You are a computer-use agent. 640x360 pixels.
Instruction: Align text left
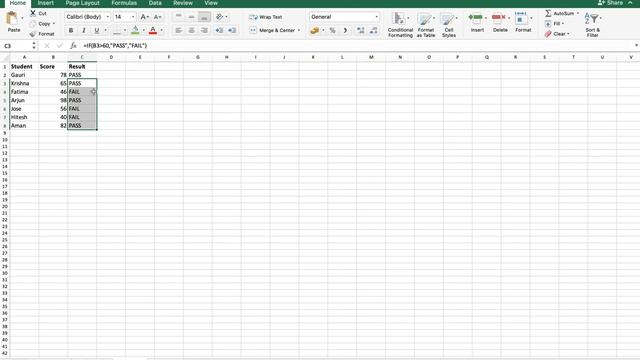click(178, 30)
